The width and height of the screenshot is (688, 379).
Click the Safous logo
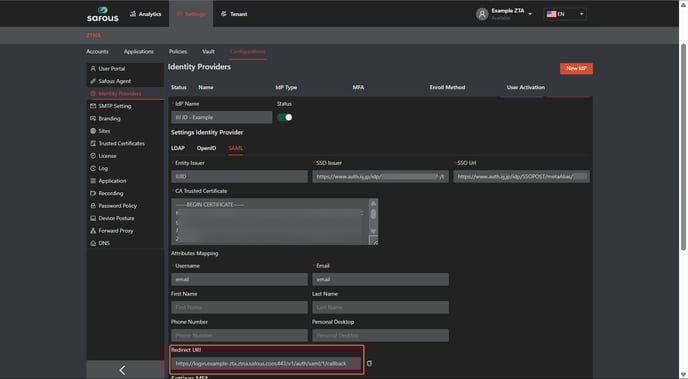103,14
